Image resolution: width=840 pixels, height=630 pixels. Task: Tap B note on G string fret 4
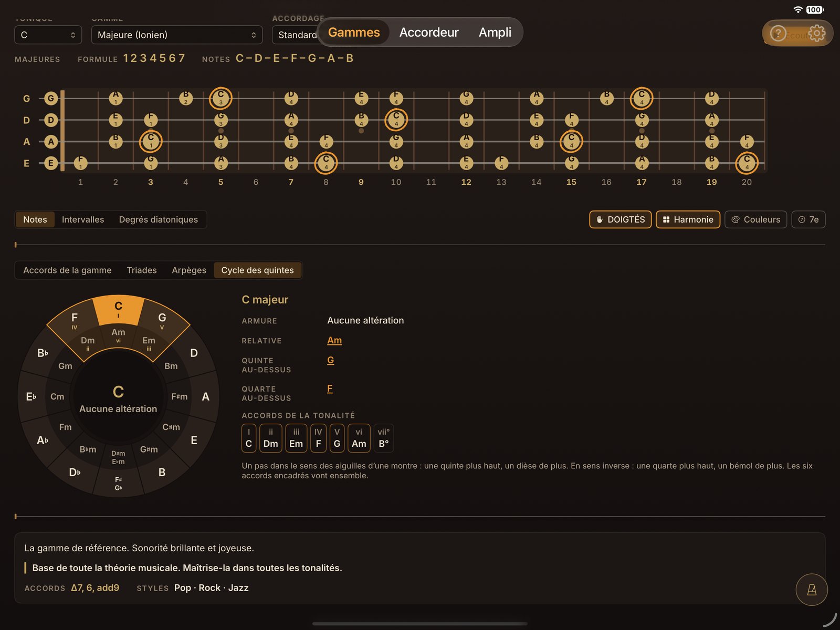pyautogui.click(x=186, y=98)
